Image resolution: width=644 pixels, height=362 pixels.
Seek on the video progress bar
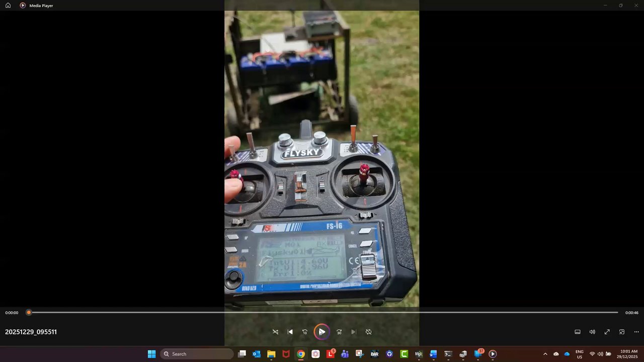(323, 313)
